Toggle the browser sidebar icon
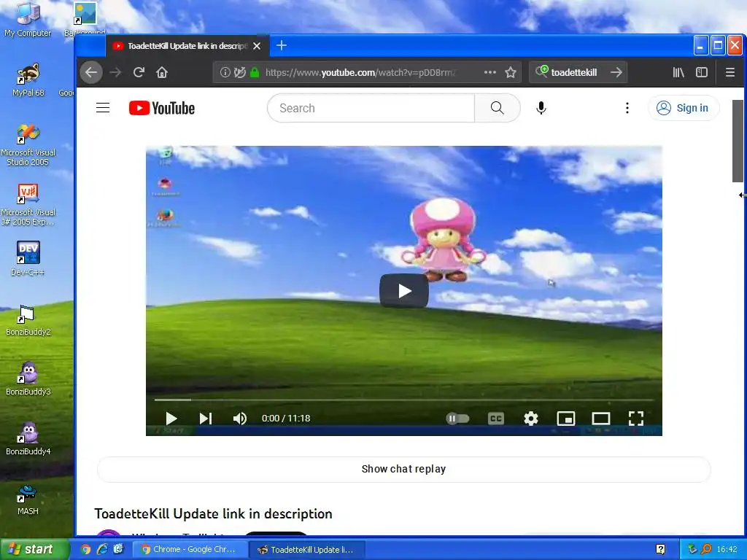 [702, 72]
